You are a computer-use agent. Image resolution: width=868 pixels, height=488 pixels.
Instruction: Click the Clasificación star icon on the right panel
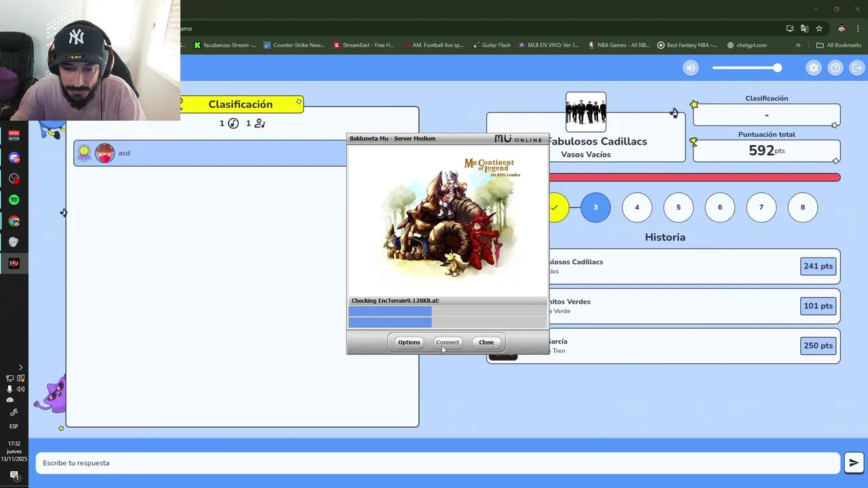click(694, 104)
